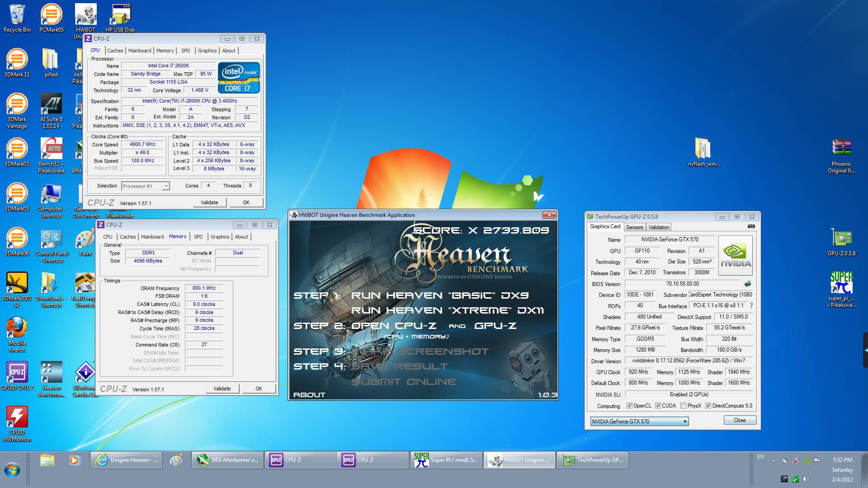Screen dimensions: 868x488
Task: Open 3DMark2001 SE desktop icon
Action: click(x=17, y=290)
